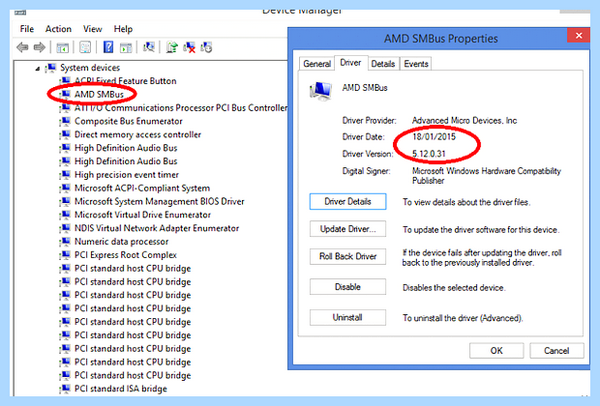Open the File menu
600x406 pixels.
pos(27,29)
